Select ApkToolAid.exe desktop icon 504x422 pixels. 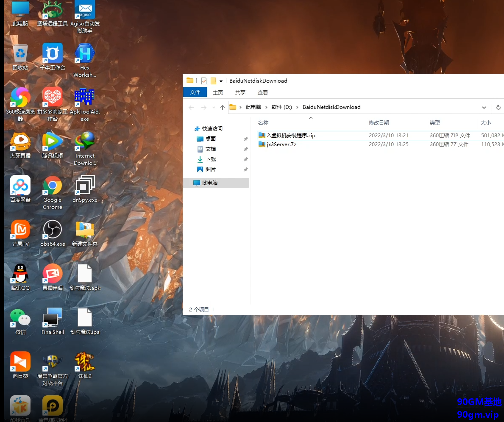[x=85, y=105]
